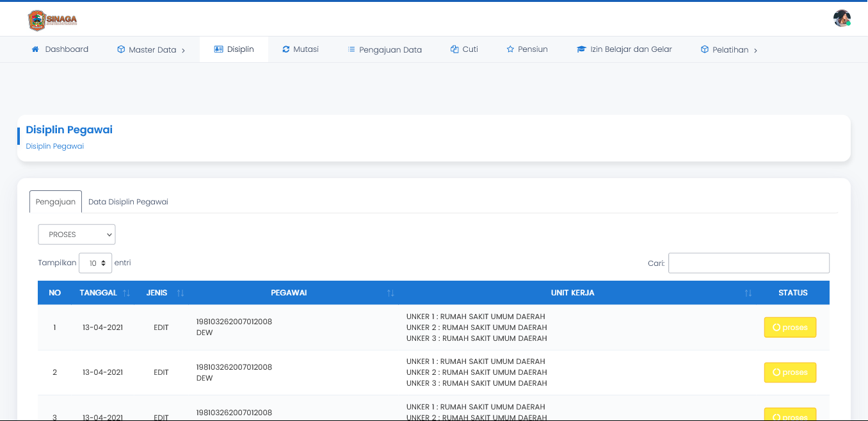
Task: Focus the Cari search field
Action: coord(748,263)
